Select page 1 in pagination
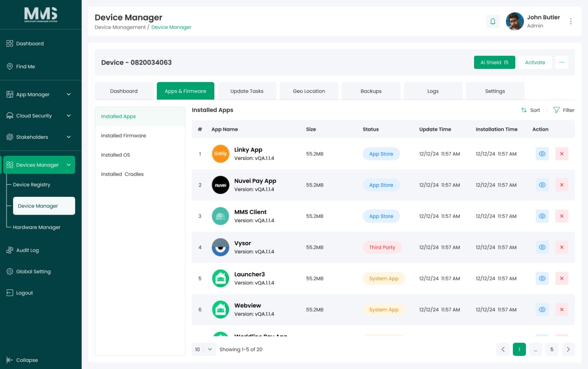 click(x=519, y=349)
